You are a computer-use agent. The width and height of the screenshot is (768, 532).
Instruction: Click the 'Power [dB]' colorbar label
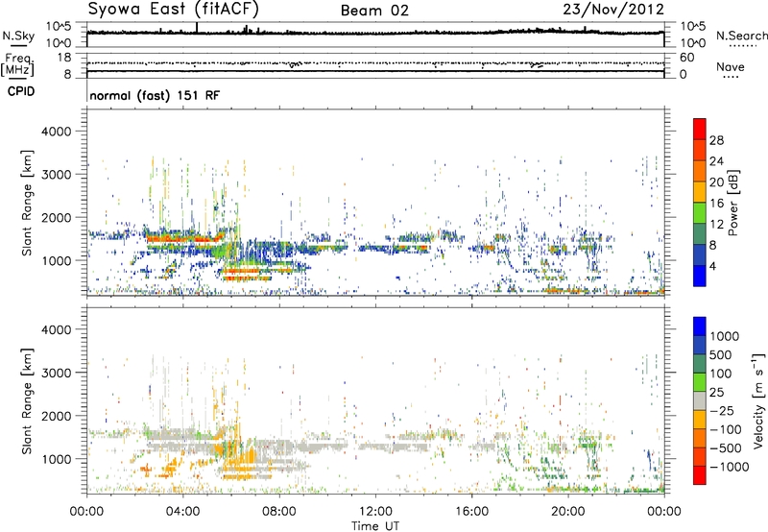point(732,203)
